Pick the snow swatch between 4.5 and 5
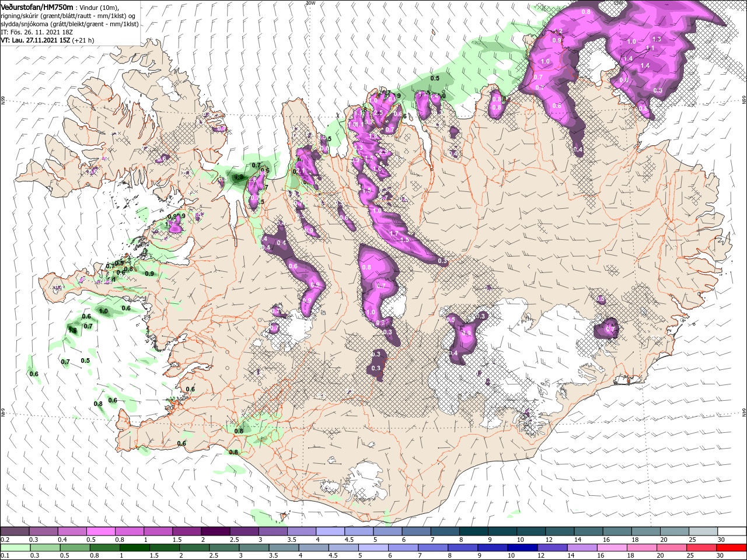 coord(359,531)
